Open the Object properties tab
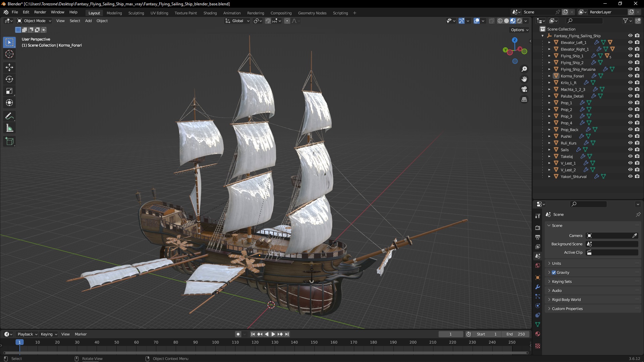The height and width of the screenshot is (362, 644). coord(538,278)
